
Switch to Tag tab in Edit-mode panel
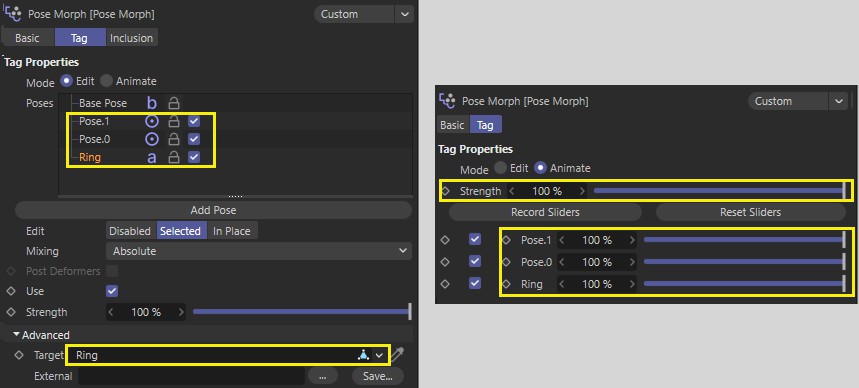pos(79,38)
